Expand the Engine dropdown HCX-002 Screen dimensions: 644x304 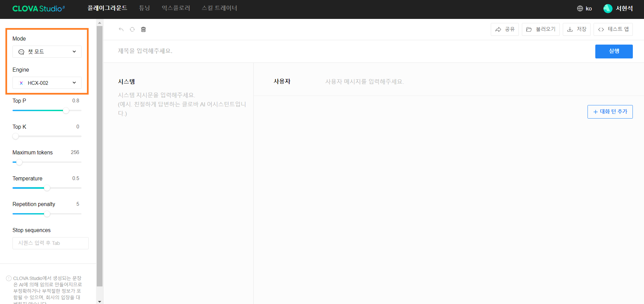47,83
